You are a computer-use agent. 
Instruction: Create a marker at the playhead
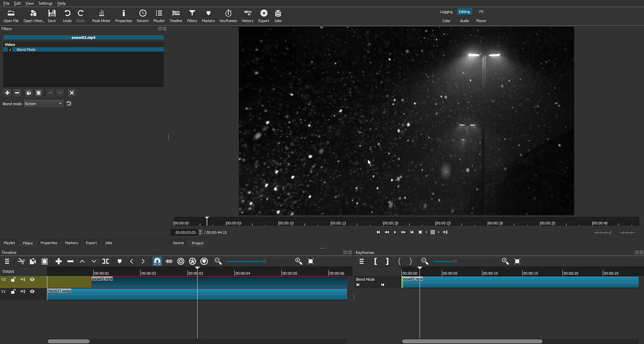point(119,261)
